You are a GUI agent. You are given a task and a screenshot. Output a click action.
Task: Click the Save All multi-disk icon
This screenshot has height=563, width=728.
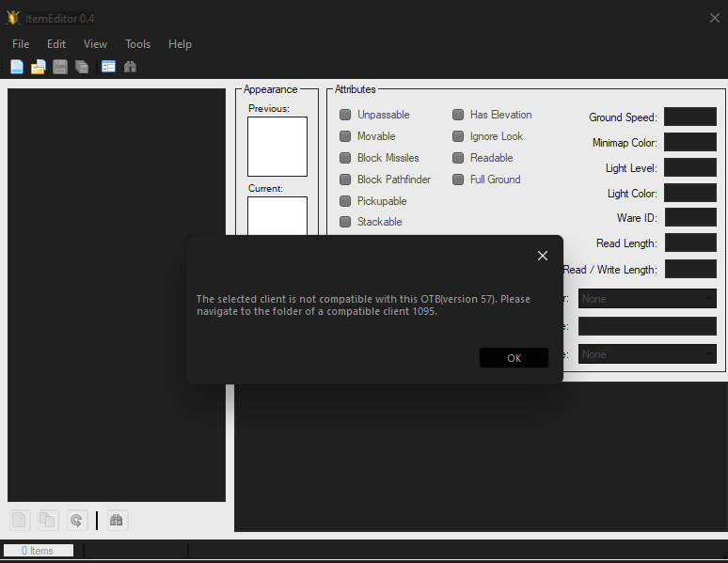[82, 67]
